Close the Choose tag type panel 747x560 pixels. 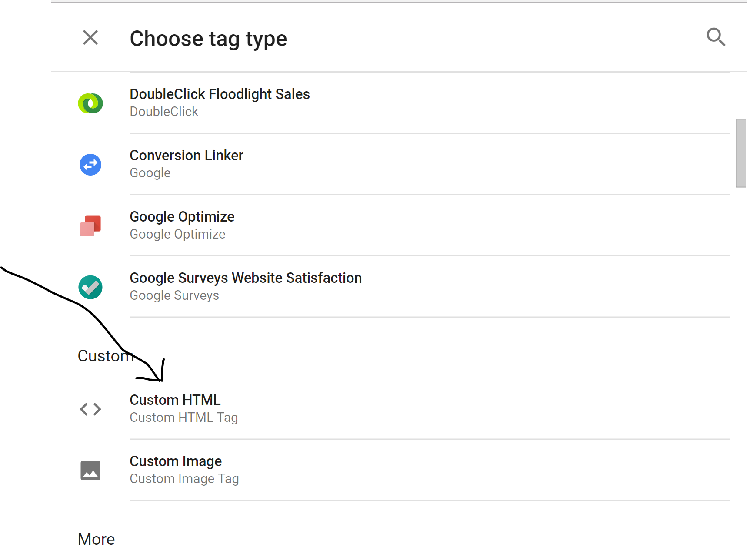[x=90, y=38]
